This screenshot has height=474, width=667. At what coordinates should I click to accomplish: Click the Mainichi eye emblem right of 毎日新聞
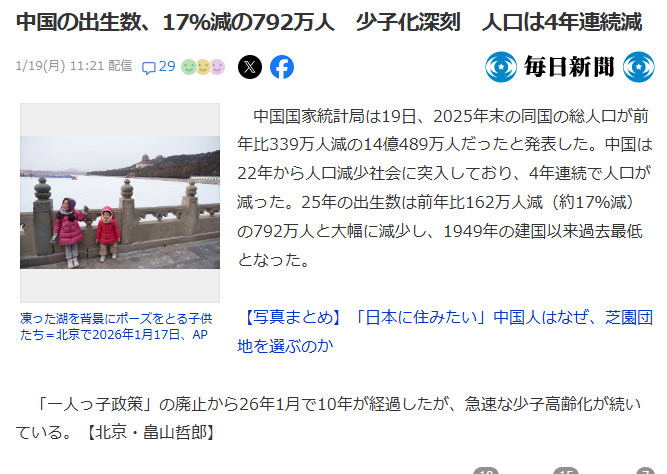[639, 67]
